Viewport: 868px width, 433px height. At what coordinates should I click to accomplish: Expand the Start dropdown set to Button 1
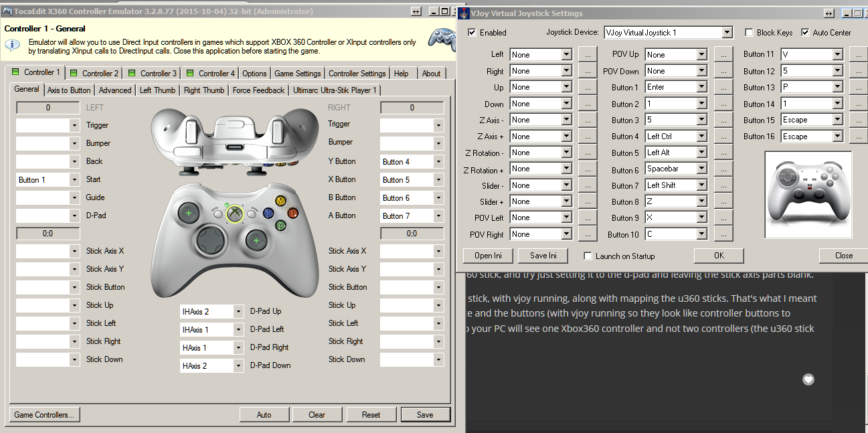pos(74,179)
